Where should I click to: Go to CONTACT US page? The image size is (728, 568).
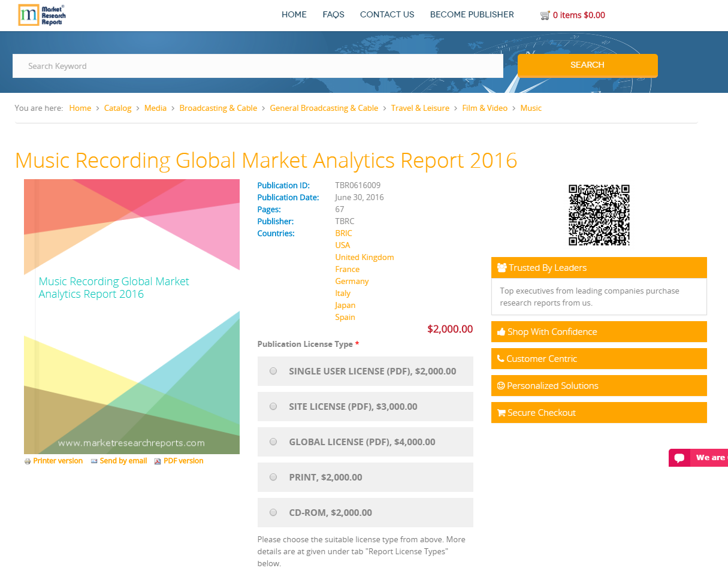(387, 15)
